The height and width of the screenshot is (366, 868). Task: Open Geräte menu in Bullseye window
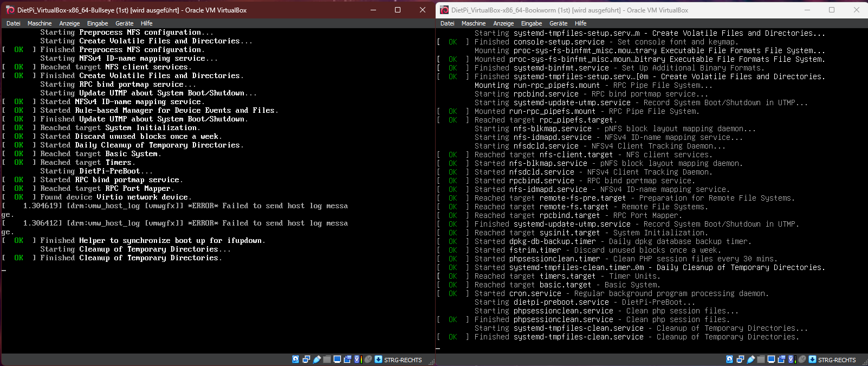tap(125, 23)
